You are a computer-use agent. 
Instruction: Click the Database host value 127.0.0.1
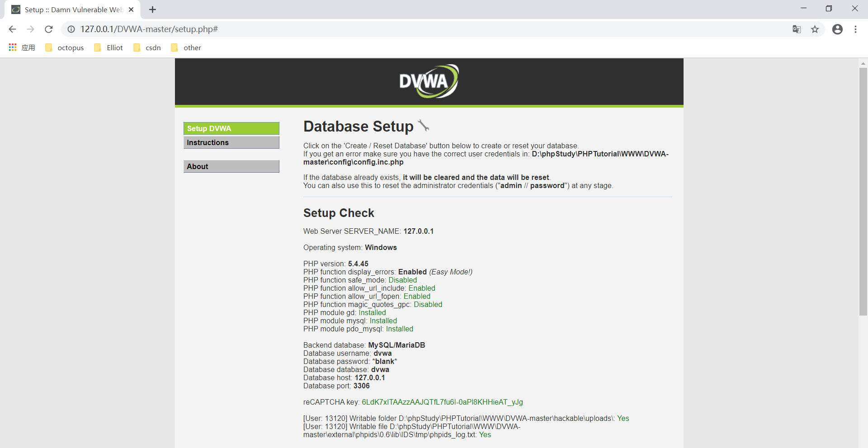pos(370,377)
